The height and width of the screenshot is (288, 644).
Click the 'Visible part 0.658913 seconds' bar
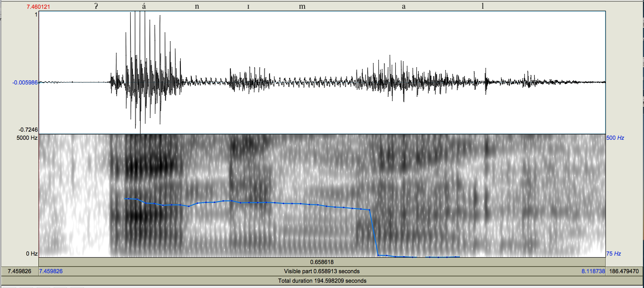point(322,271)
